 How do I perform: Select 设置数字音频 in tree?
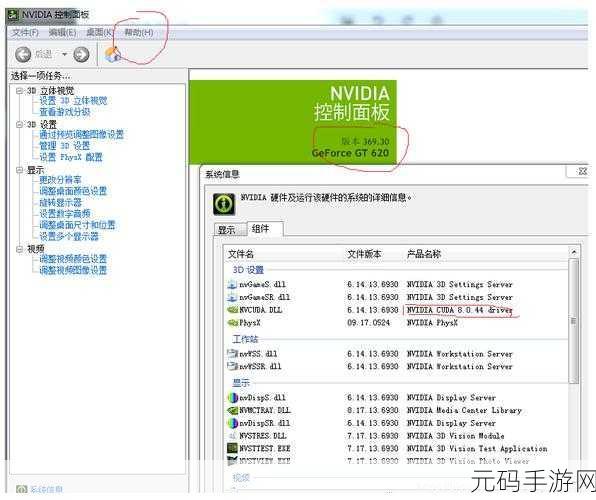tap(65, 214)
